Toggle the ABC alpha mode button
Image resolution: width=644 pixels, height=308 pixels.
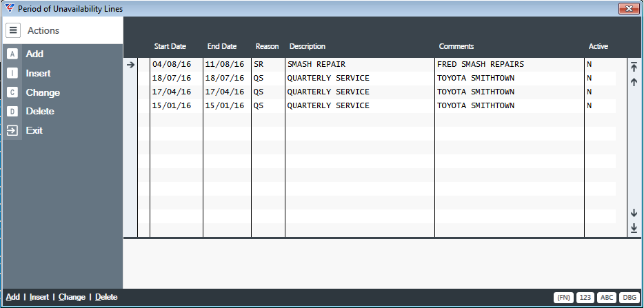pyautogui.click(x=607, y=298)
